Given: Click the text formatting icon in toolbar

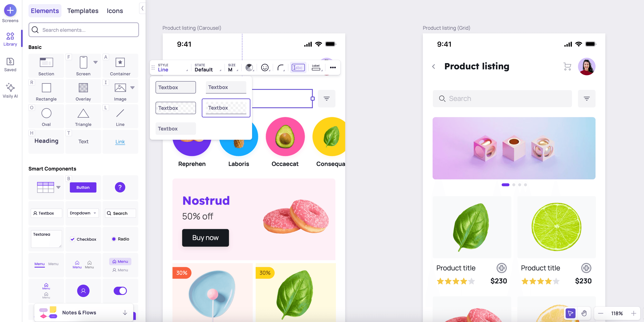Looking at the screenshot, I should pyautogui.click(x=298, y=67).
